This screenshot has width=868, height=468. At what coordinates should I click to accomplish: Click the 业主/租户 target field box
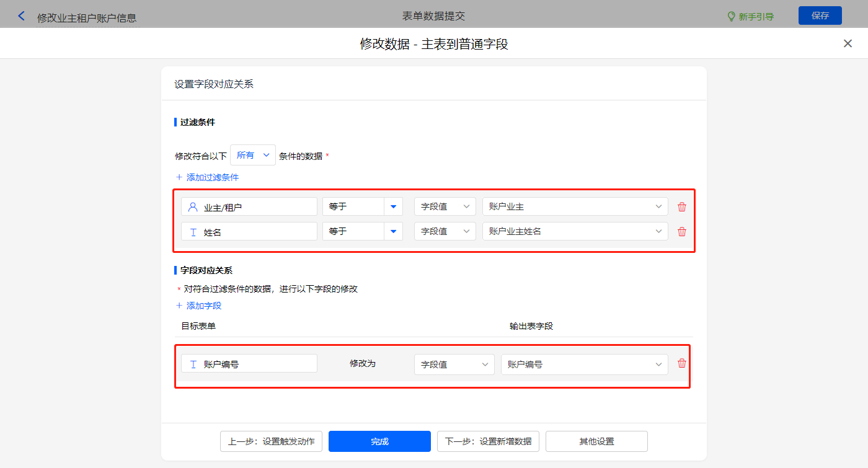pyautogui.click(x=249, y=207)
